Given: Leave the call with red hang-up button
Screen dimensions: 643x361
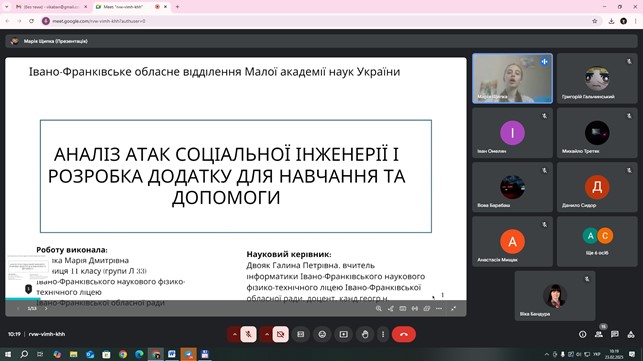Looking at the screenshot, I should coord(404,334).
